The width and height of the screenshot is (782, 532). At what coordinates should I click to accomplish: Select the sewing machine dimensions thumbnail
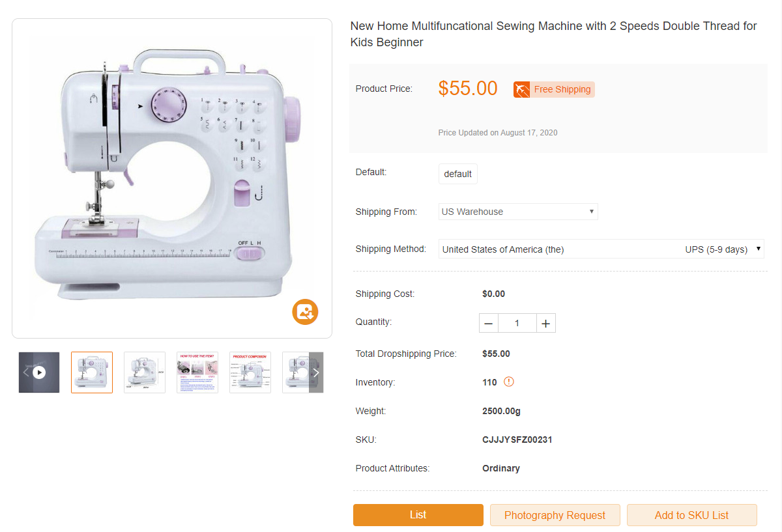(x=145, y=372)
